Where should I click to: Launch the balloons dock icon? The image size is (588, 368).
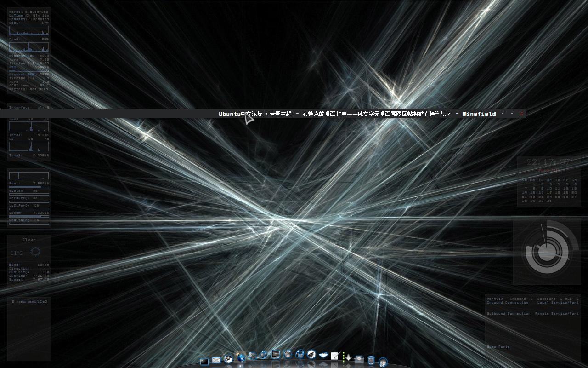pos(264,355)
